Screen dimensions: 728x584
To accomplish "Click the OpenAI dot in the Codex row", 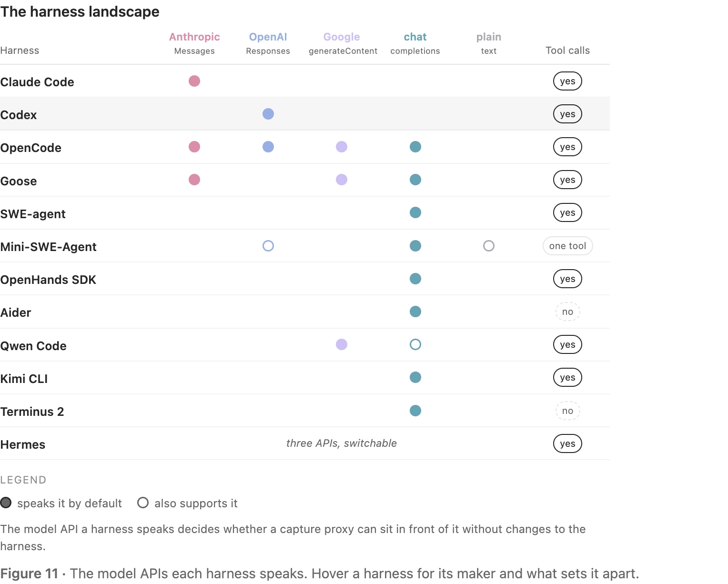I will pyautogui.click(x=268, y=114).
